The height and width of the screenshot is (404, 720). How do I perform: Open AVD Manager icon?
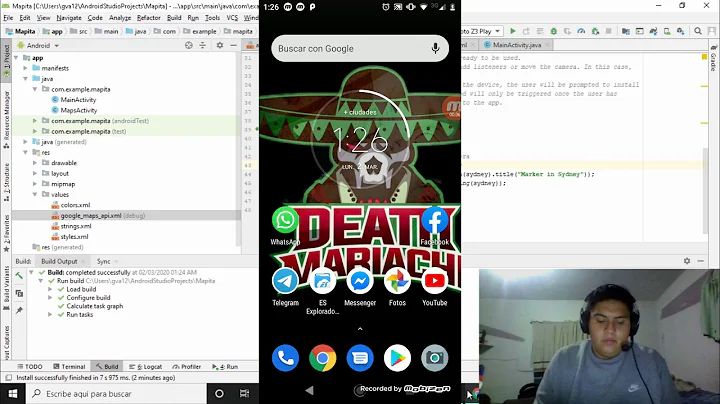pos(667,31)
